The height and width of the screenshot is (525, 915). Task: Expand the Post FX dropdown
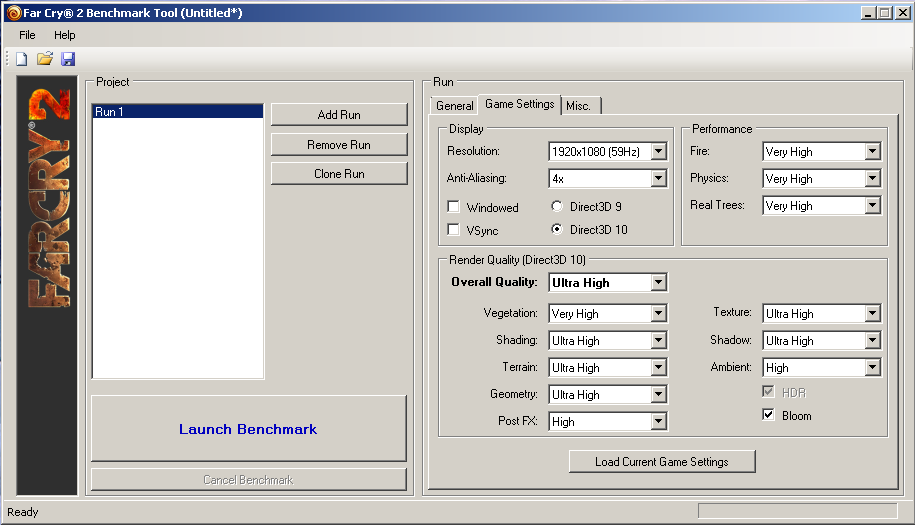click(x=607, y=421)
